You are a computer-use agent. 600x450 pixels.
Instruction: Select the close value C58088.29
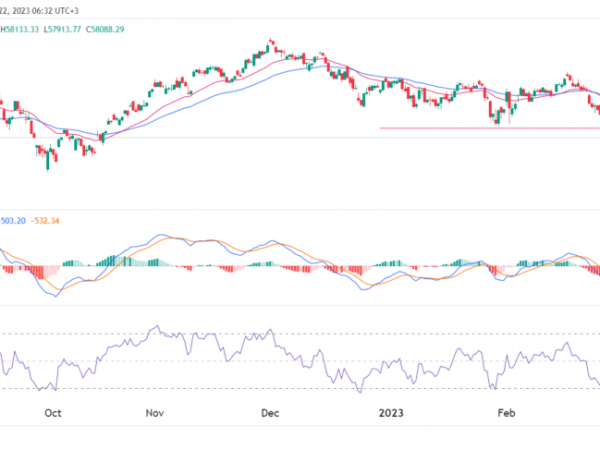(105, 29)
